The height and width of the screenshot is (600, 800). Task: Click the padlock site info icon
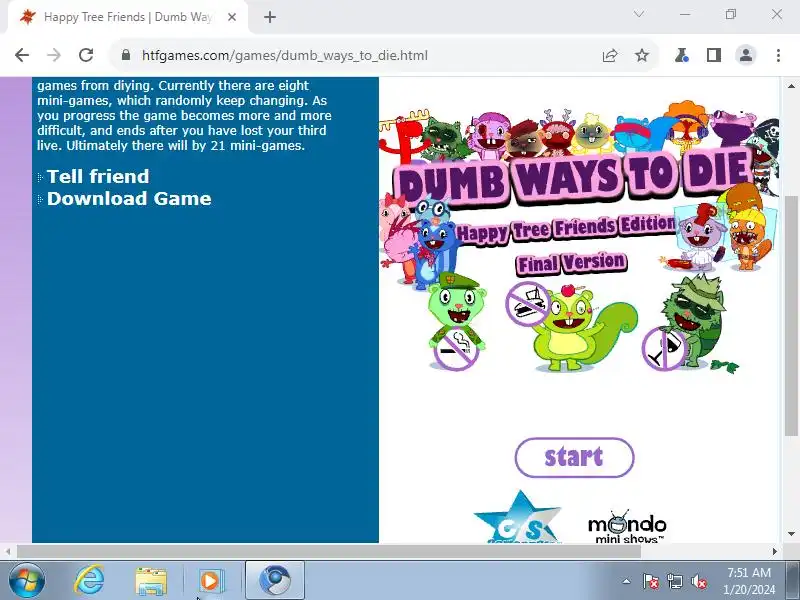pyautogui.click(x=126, y=55)
